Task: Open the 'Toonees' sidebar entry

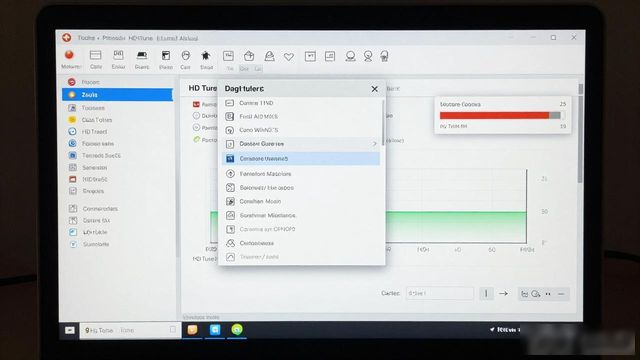Action: click(x=93, y=108)
